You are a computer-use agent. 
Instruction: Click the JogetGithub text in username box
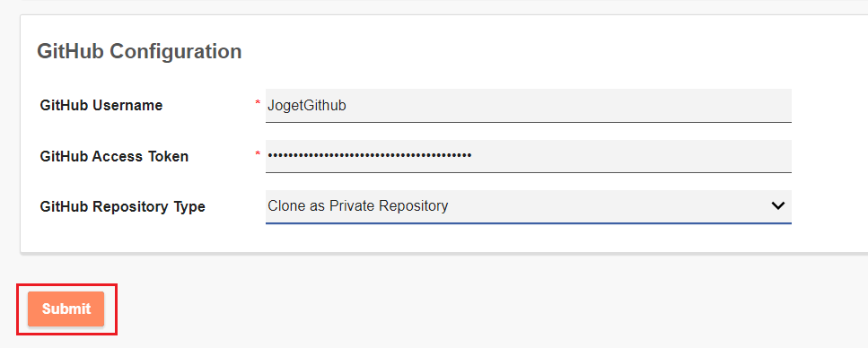(x=307, y=105)
